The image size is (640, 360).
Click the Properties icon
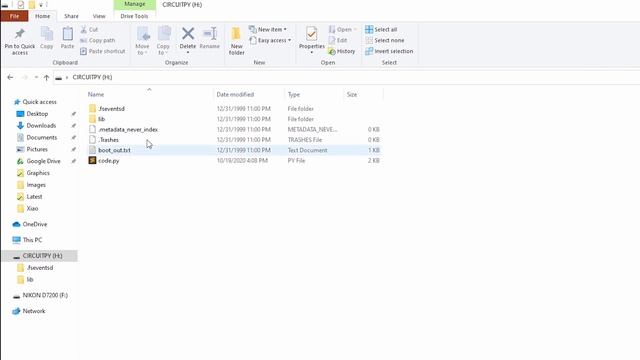coord(311,34)
